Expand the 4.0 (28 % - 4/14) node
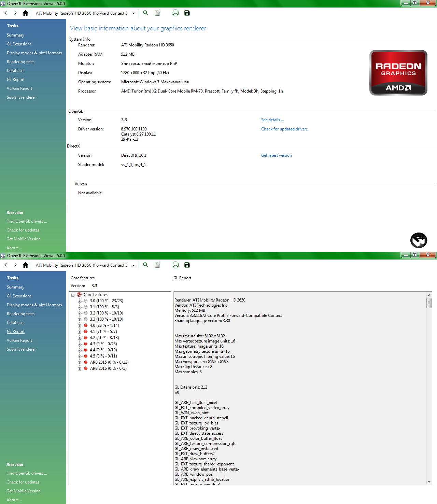Screen dimensions: 437x504 click(79, 326)
